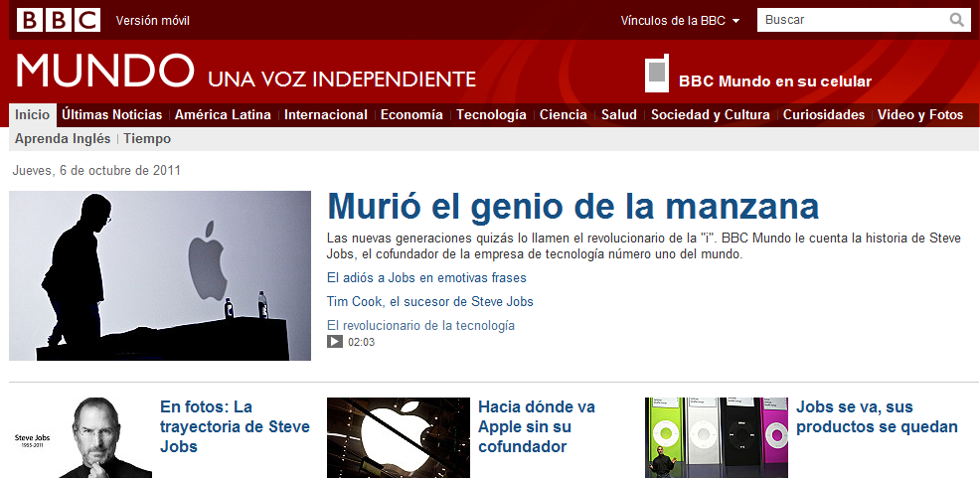This screenshot has height=481, width=980.
Task: Click the UNA VOZ INDEPENDIENTE tagline
Action: coord(342,80)
